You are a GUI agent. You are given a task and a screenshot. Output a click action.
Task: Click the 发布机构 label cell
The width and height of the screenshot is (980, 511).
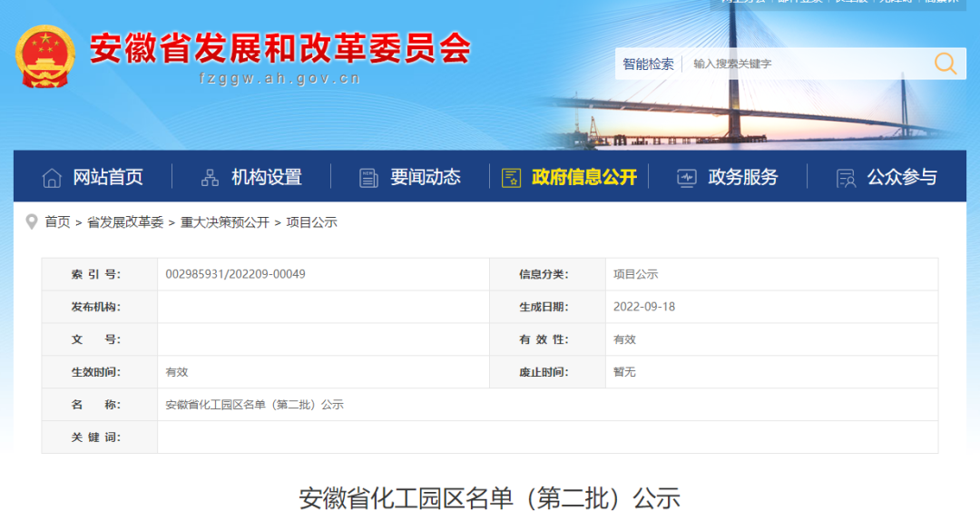pos(100,307)
